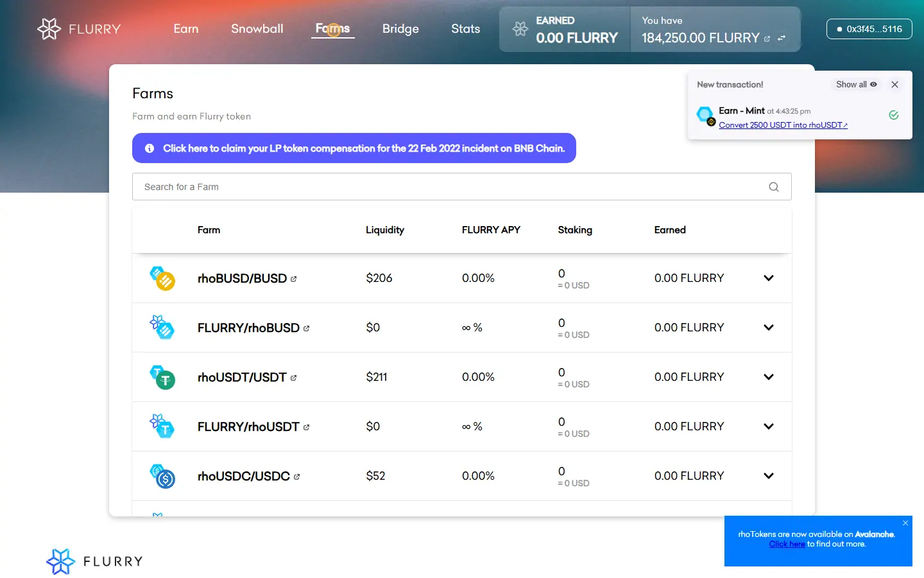Click rhoBUSD/BUSD token pair icon
This screenshot has width=924, height=578.
click(162, 278)
